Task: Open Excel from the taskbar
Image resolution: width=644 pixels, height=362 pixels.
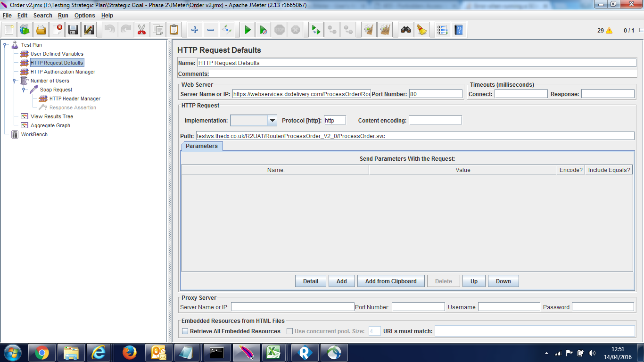Action: pos(274,353)
